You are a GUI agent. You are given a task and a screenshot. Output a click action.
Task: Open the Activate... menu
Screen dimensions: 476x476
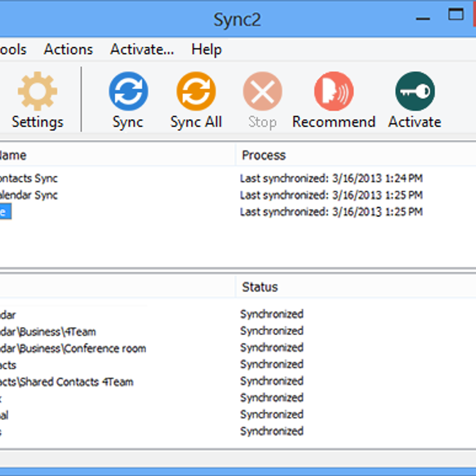click(x=142, y=50)
